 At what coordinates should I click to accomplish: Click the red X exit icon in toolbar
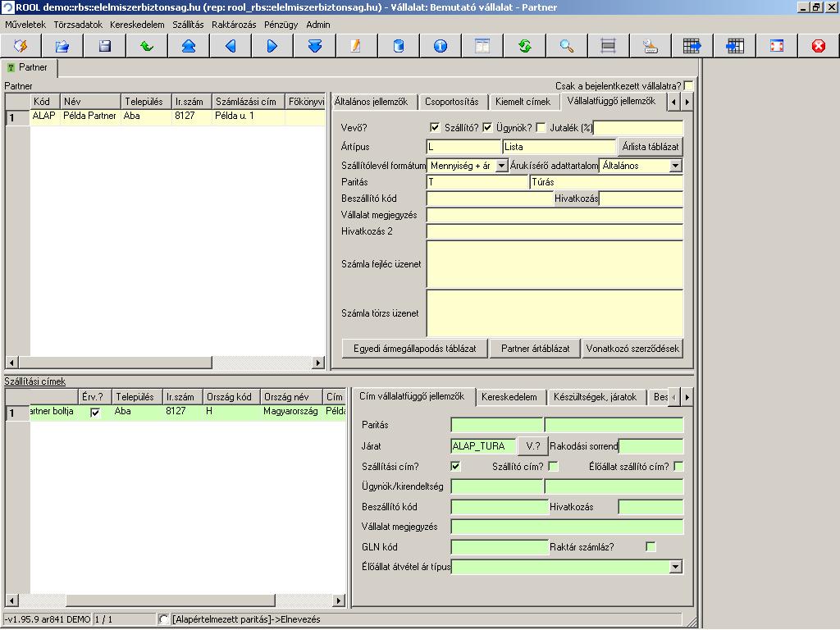(x=819, y=46)
